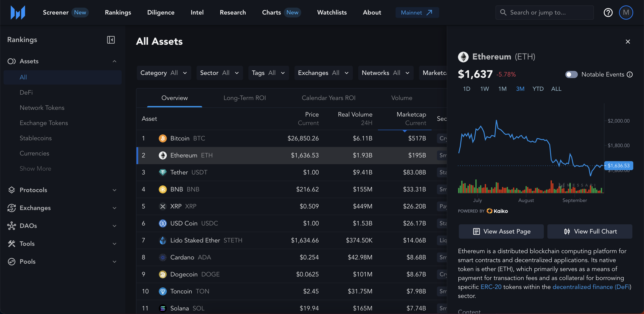The image size is (644, 314).
Task: Close the Ethereum detail panel
Action: [627, 42]
